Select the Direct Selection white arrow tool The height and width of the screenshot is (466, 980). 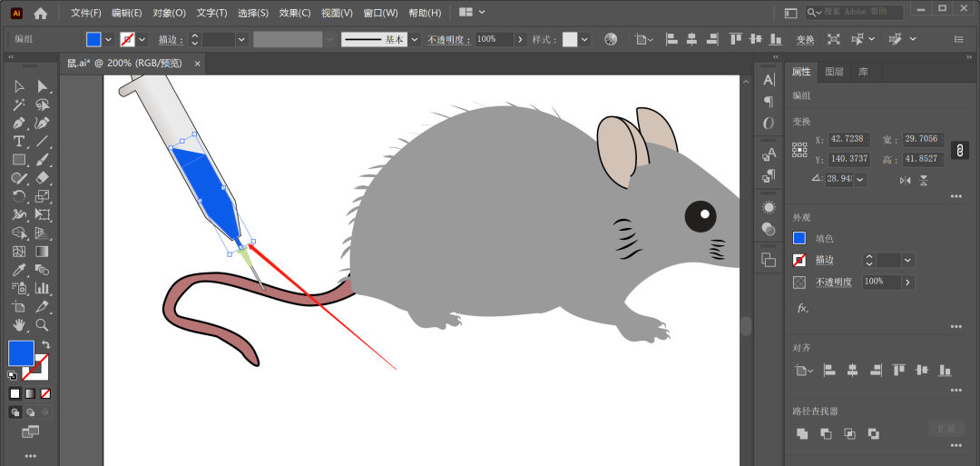pyautogui.click(x=42, y=86)
